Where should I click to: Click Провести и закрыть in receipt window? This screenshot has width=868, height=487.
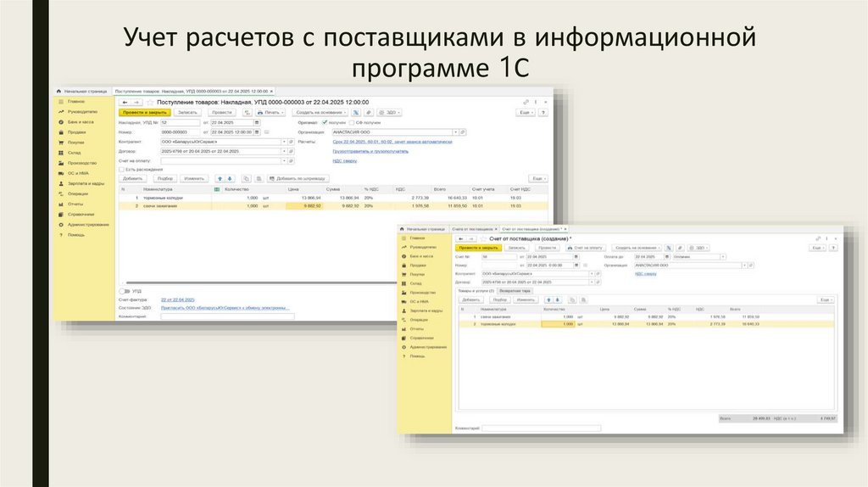144,113
